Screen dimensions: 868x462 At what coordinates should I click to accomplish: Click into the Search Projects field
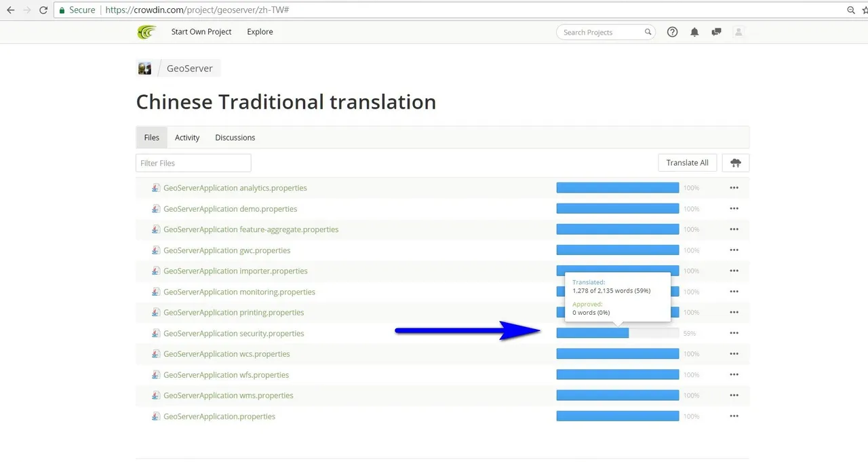click(606, 32)
